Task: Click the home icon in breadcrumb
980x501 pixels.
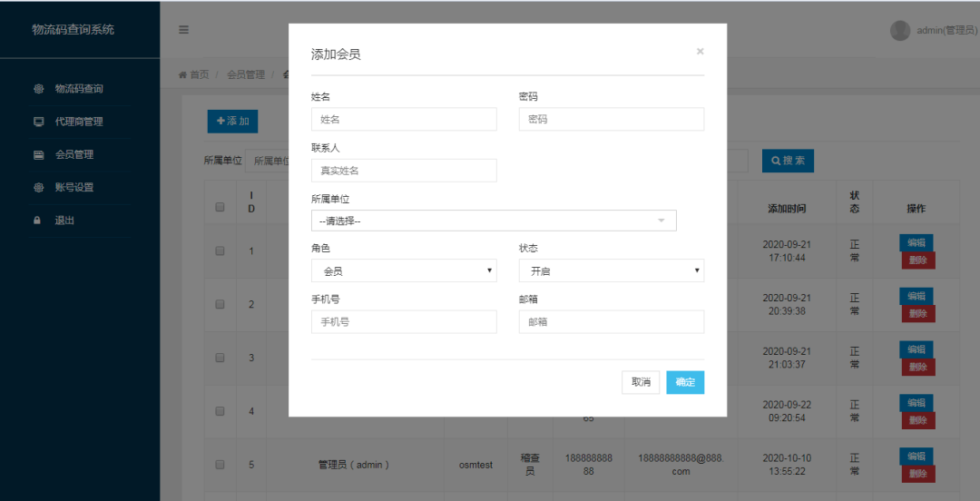Action: click(182, 74)
